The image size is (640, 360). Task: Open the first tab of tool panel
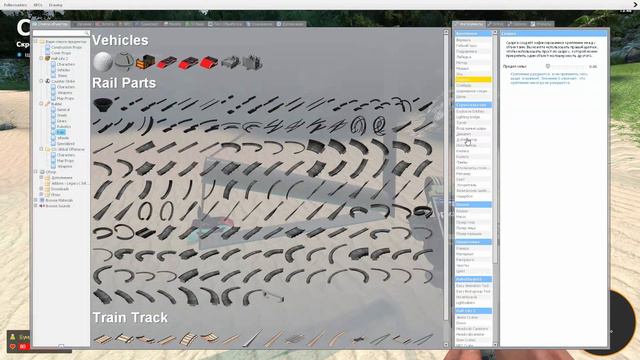(469, 24)
